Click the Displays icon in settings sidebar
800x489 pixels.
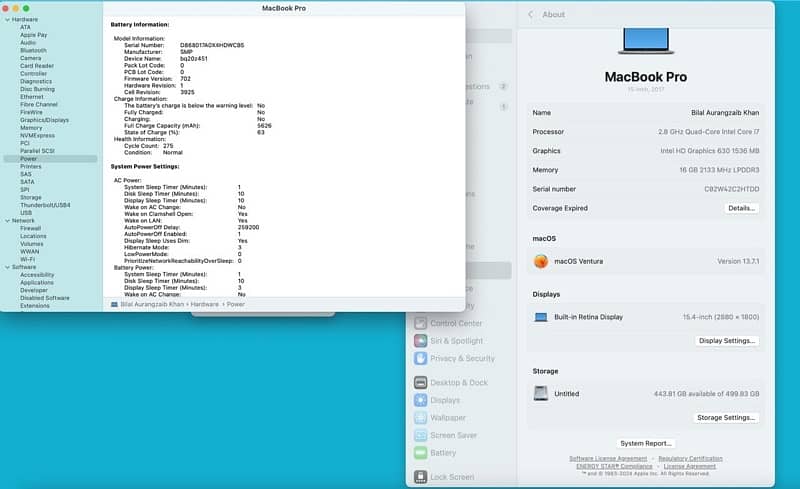[x=420, y=400]
